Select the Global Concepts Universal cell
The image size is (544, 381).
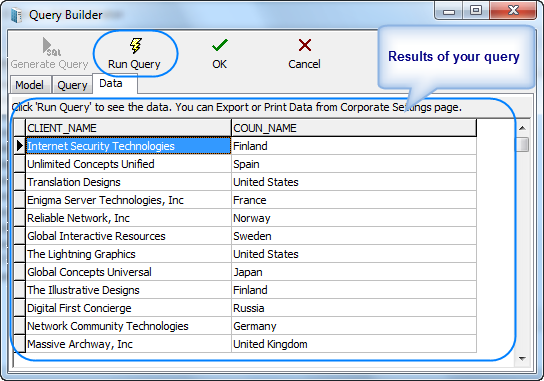point(128,272)
